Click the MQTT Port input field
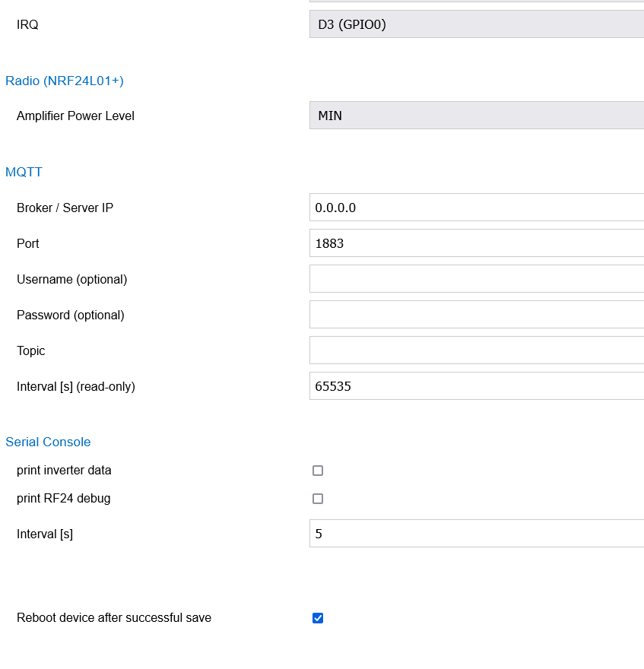 click(x=476, y=243)
